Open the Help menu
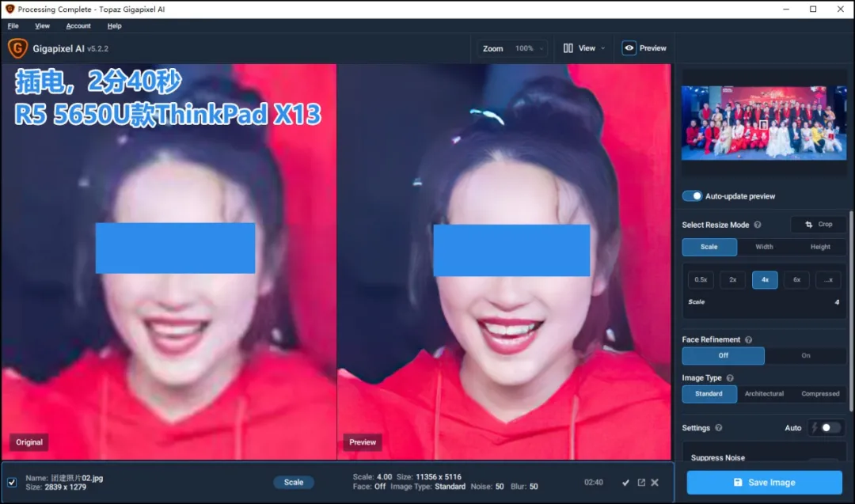Screen dimensions: 855x504 [x=115, y=25]
